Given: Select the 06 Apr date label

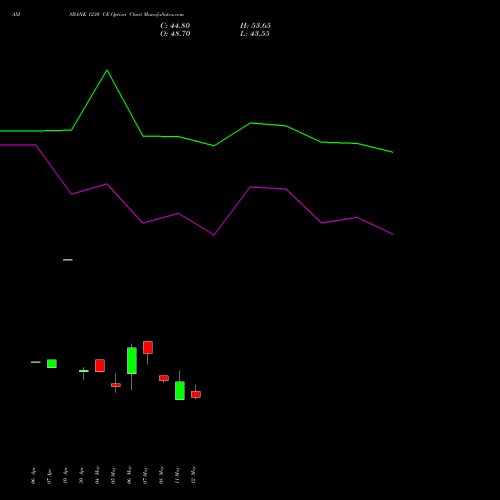Looking at the screenshot, I should pyautogui.click(x=33, y=476).
